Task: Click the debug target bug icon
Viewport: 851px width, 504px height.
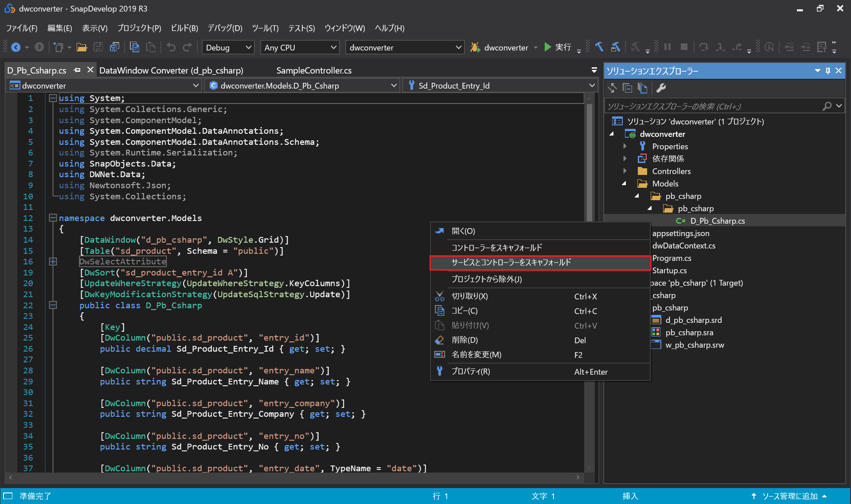Action: point(475,47)
